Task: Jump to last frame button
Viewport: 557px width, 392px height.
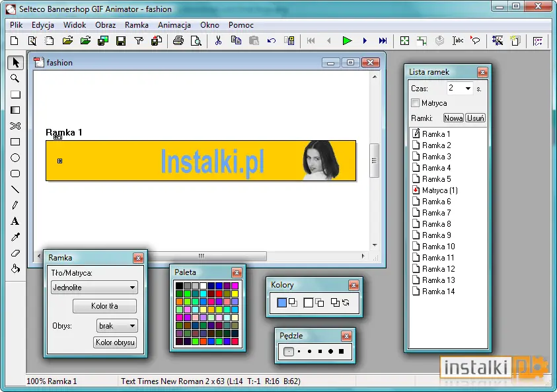Action: (x=383, y=41)
